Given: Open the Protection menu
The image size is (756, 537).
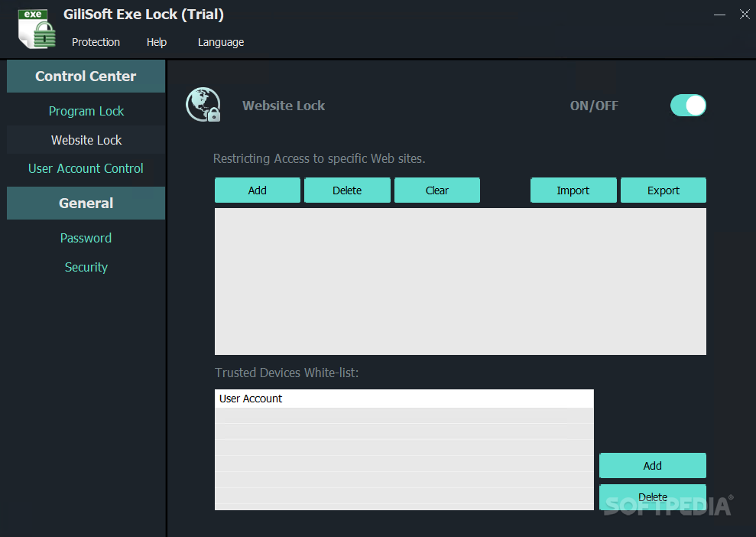Looking at the screenshot, I should point(96,43).
